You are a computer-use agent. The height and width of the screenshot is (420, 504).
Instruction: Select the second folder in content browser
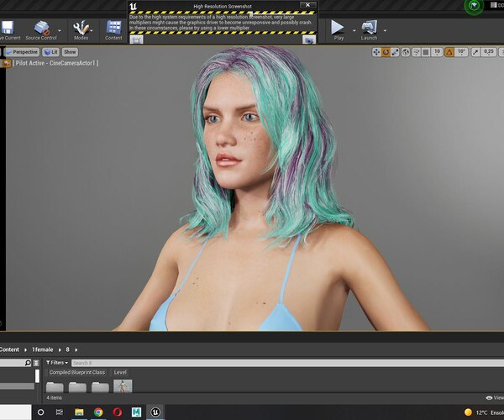point(77,386)
